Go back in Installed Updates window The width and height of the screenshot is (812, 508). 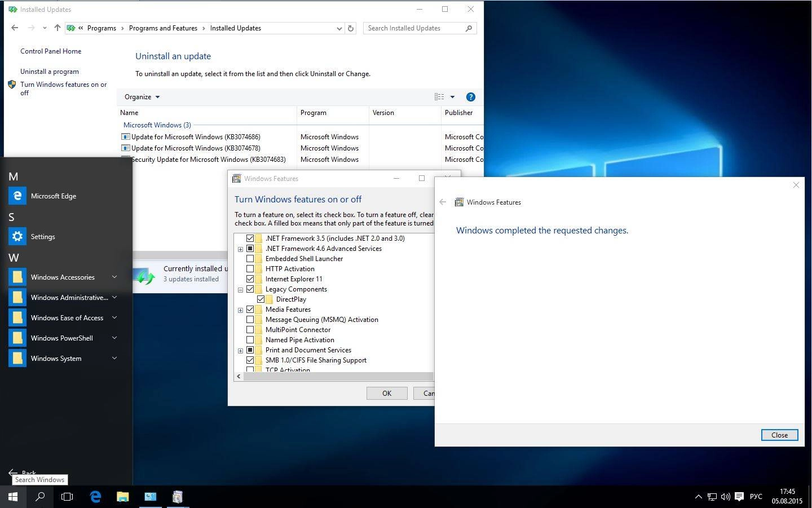coord(15,28)
